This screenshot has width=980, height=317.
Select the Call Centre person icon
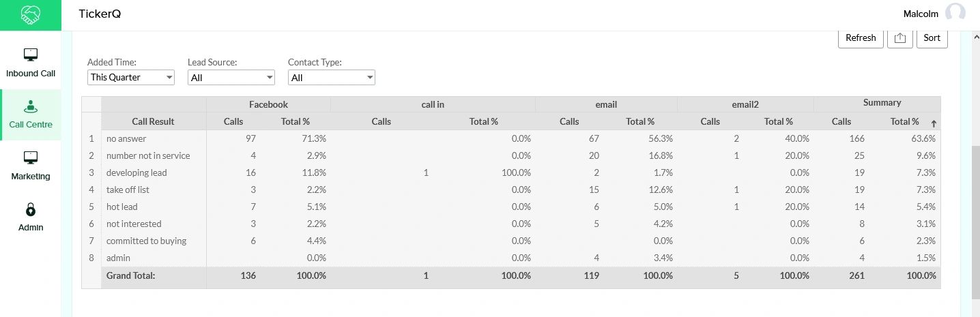[x=31, y=106]
